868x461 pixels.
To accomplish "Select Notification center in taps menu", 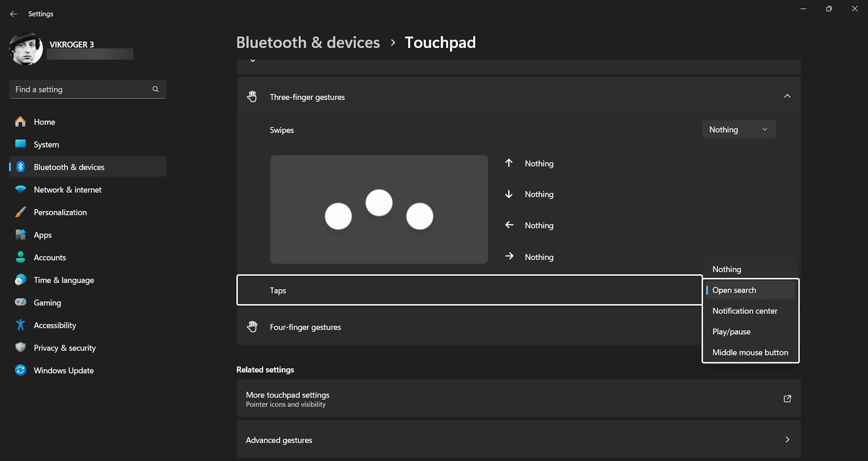I will click(745, 311).
